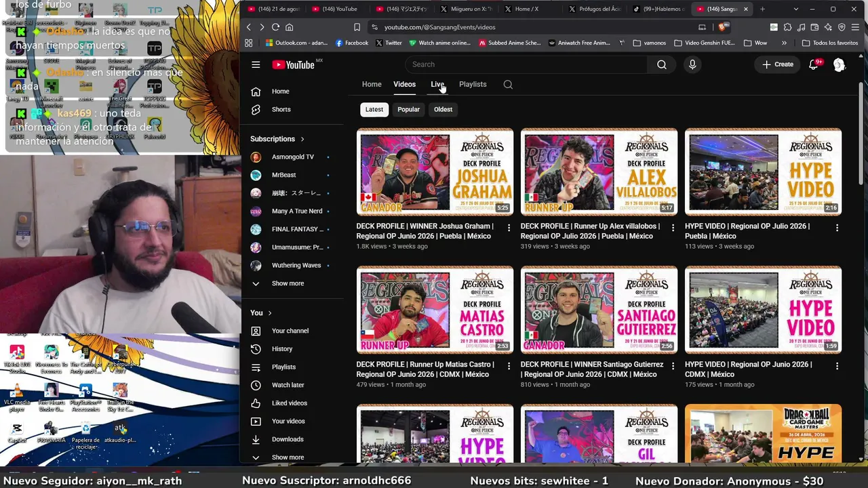
Task: Click the browser home button
Action: [289, 27]
